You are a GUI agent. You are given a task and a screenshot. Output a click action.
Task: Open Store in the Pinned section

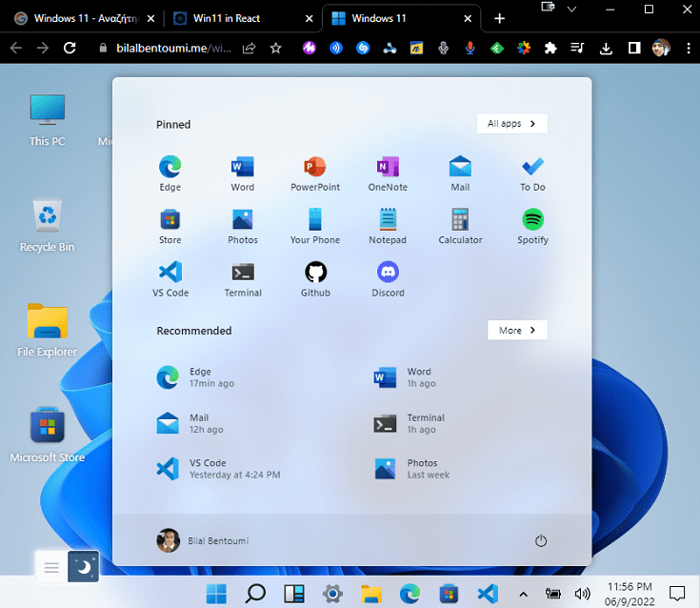[x=170, y=227]
